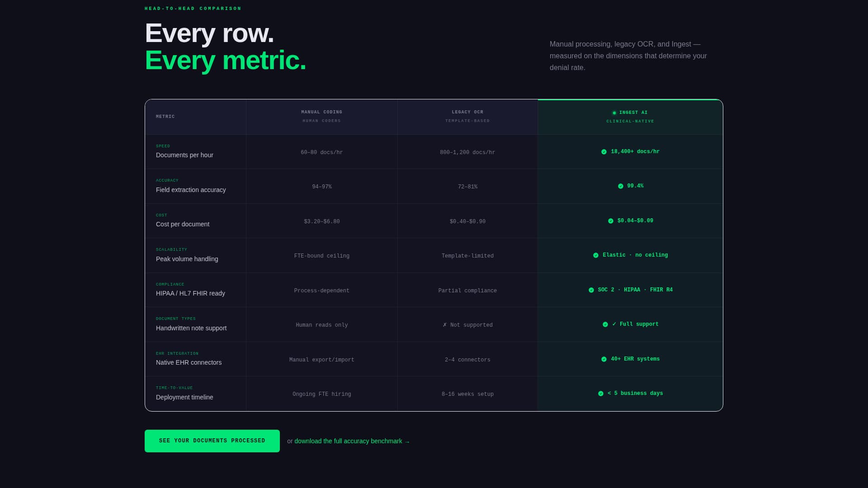Screen dimensions: 868x488
Task: Click the check icon beside 40+ EHR systems
Action: [604, 359]
